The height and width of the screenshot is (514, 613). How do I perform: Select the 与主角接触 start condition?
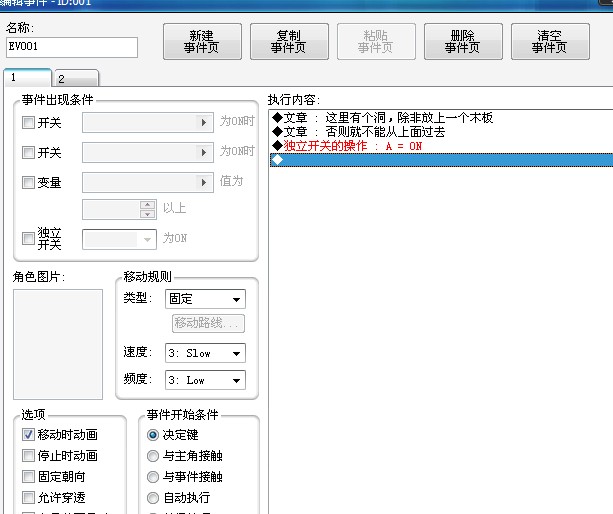pyautogui.click(x=153, y=456)
